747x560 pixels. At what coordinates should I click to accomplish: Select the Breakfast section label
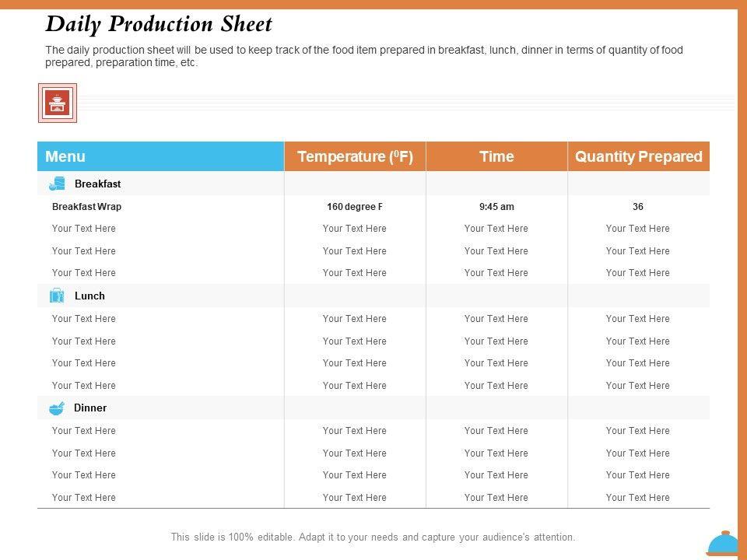click(x=97, y=184)
